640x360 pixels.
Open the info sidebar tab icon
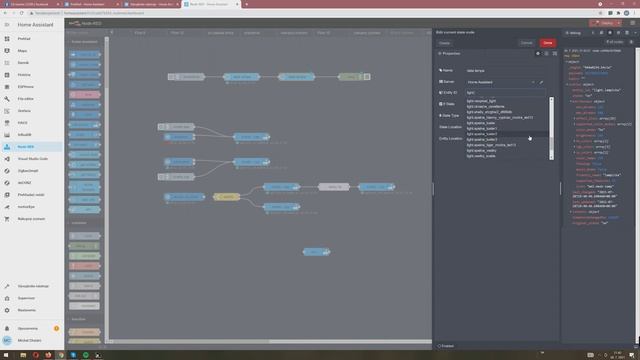[593, 33]
